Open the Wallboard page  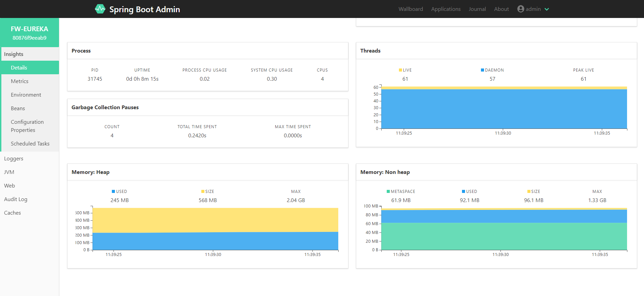(410, 9)
